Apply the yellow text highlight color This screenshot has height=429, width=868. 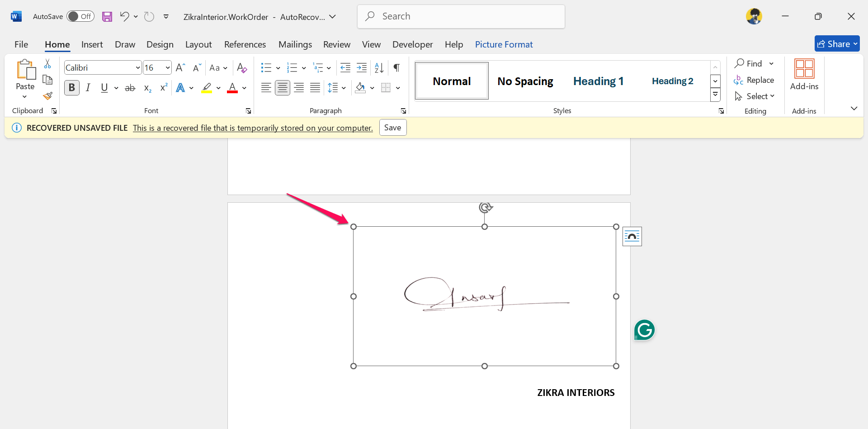[x=207, y=88]
